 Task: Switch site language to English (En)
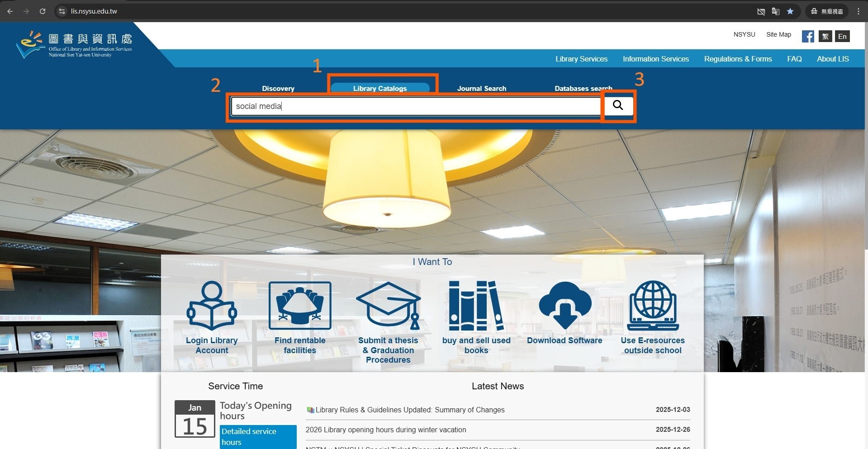point(842,36)
